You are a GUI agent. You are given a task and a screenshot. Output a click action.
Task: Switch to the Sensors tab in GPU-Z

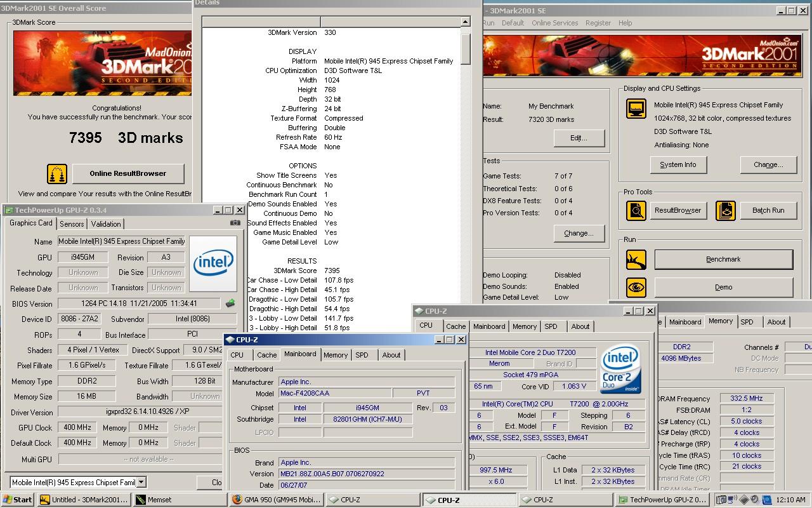click(x=72, y=224)
